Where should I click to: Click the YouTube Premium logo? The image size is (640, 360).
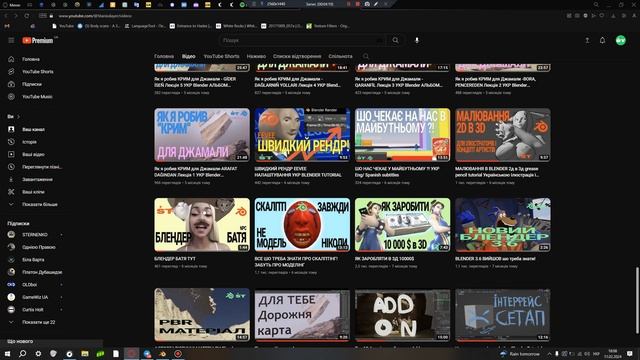pos(38,40)
